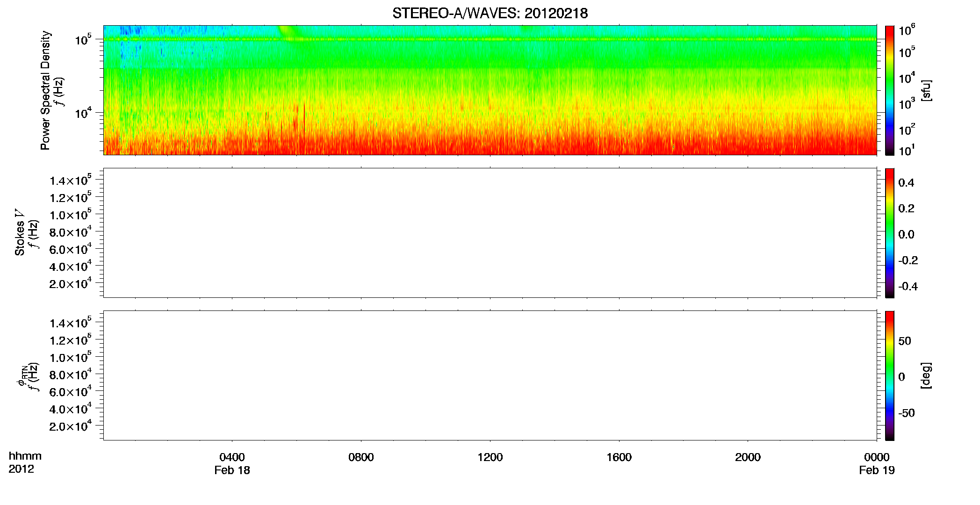Click the hhmm axis label
The height and width of the screenshot is (505, 980).
point(25,456)
